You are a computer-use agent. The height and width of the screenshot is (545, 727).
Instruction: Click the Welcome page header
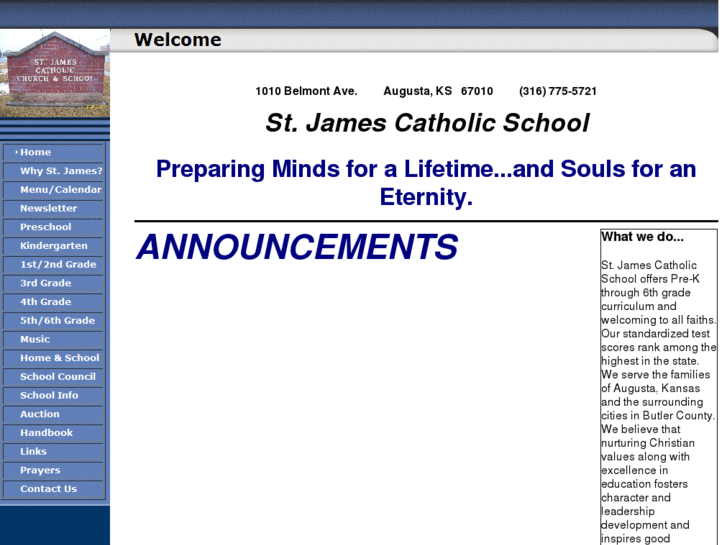[178, 40]
